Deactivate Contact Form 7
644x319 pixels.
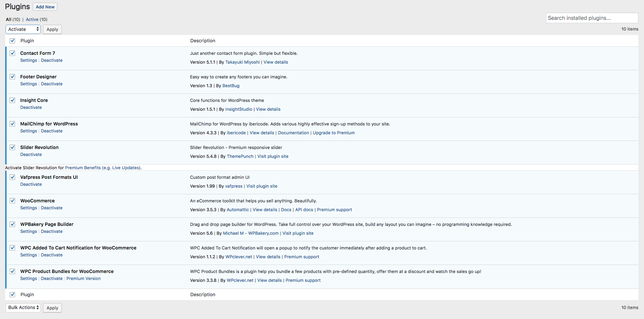coord(52,60)
